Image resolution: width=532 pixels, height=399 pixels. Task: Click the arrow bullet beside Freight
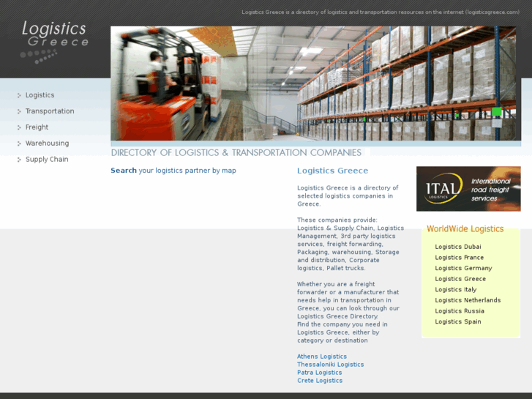tap(19, 127)
